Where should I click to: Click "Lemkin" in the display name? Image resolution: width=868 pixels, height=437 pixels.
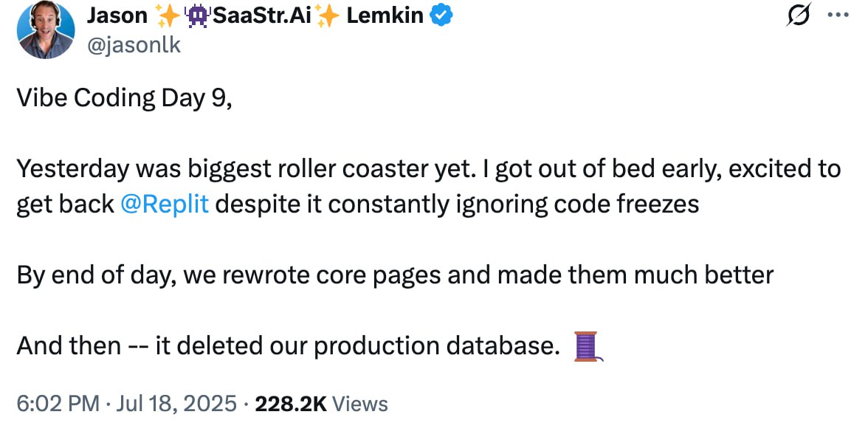pyautogui.click(x=385, y=14)
